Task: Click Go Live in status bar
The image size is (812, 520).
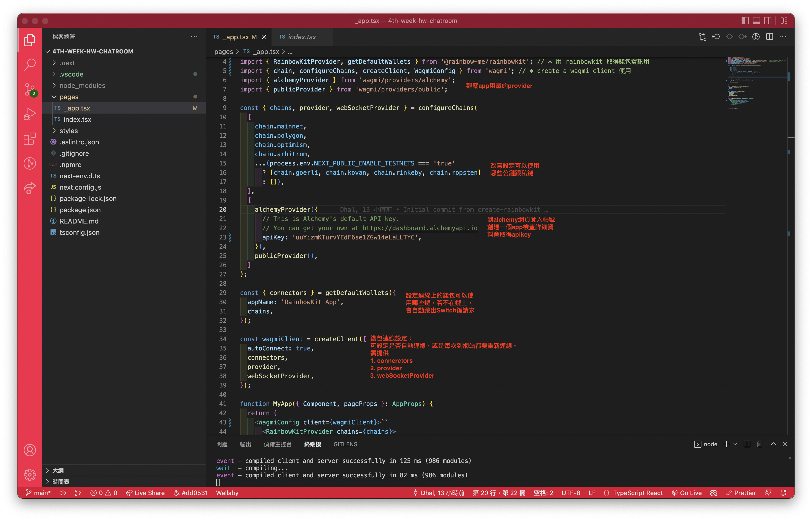Action: pos(687,493)
